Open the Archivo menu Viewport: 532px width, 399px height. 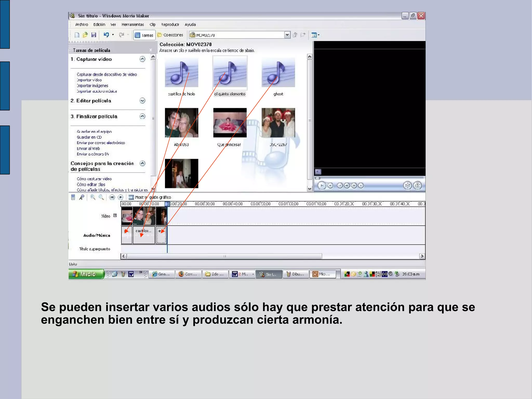(82, 24)
